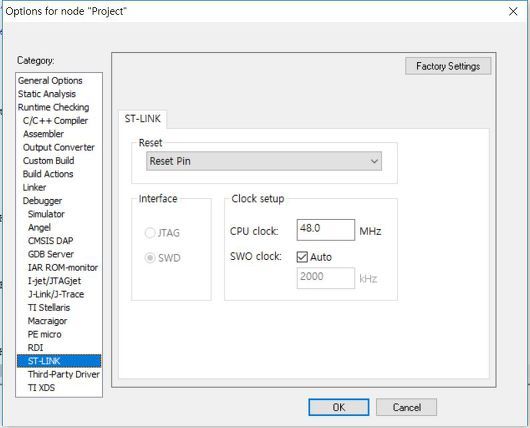This screenshot has width=530, height=428.
Task: Select Custom Build category
Action: [49, 161]
